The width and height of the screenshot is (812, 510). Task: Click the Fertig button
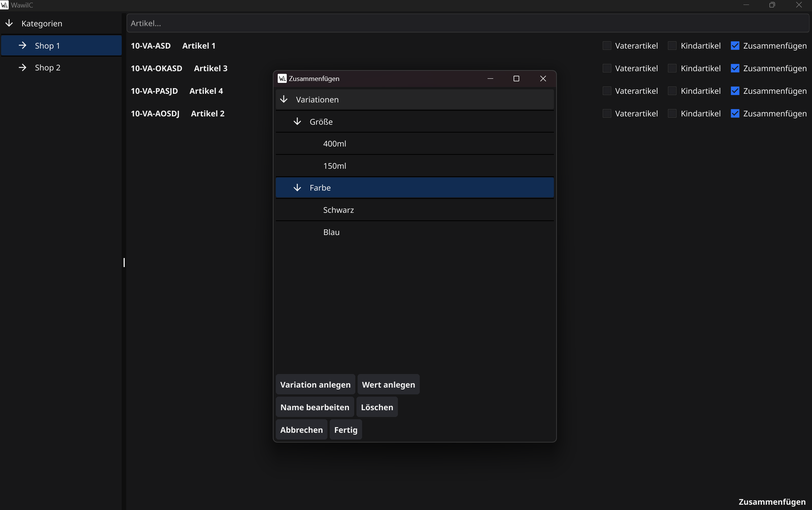346,430
